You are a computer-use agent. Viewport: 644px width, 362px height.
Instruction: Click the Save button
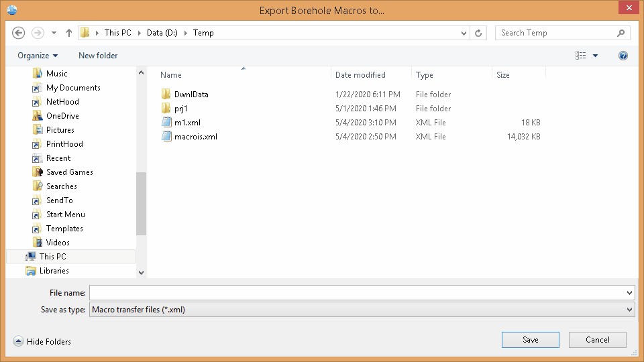coord(530,340)
